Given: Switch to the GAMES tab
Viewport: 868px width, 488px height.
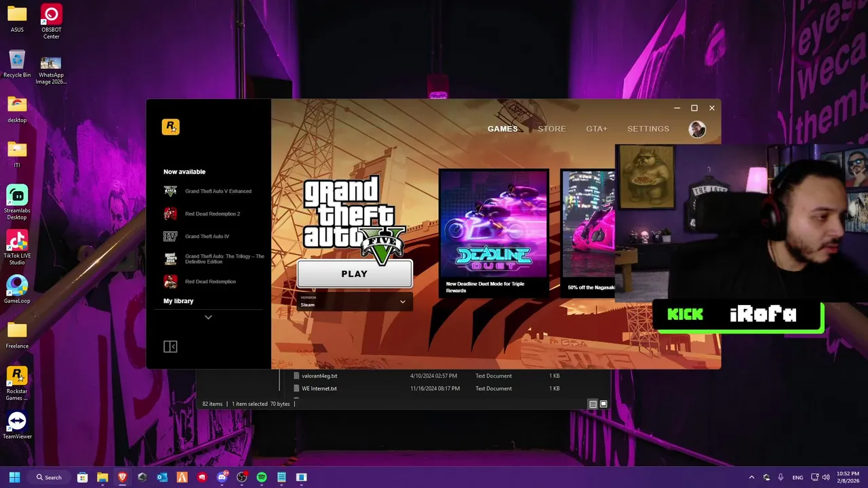Looking at the screenshot, I should 502,129.
